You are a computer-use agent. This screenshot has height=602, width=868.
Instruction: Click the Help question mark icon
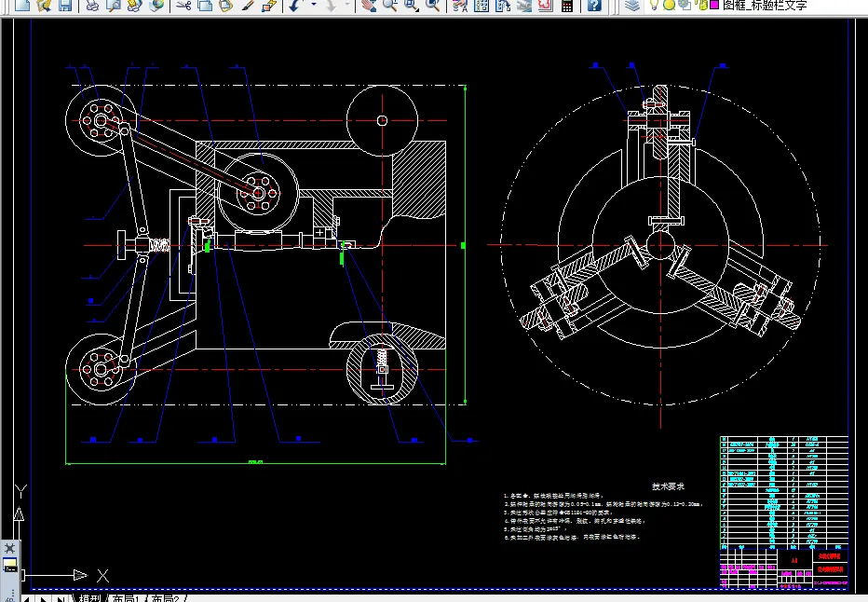(x=594, y=5)
